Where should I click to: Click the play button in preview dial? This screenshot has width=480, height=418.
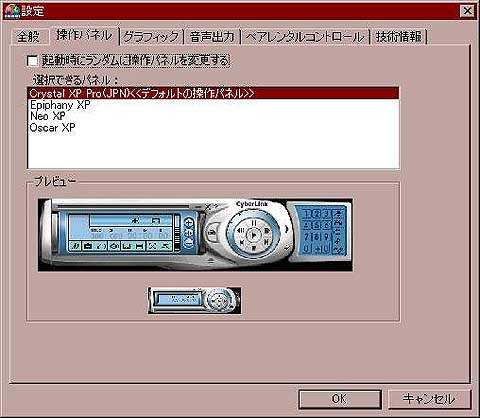tap(253, 235)
